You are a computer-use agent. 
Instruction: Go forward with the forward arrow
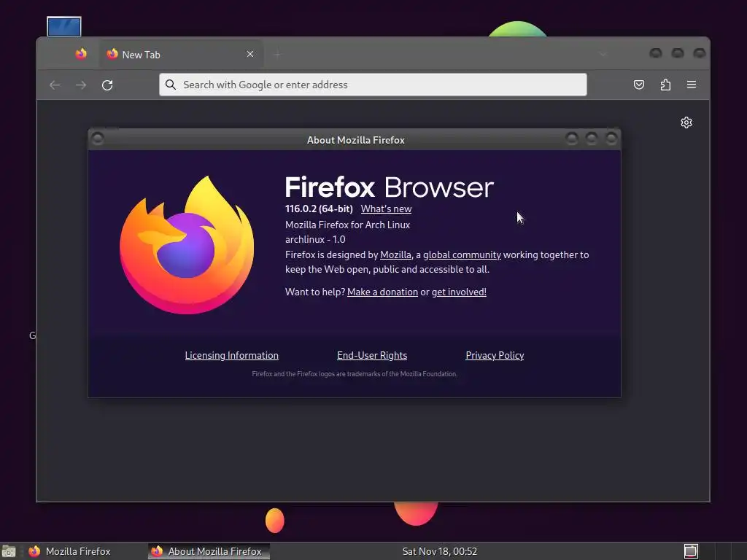tap(81, 85)
